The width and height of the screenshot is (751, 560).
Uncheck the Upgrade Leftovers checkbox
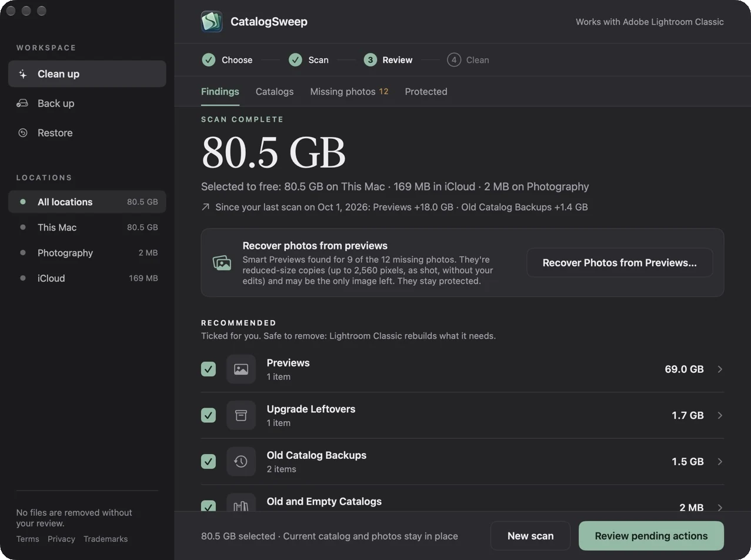pos(208,415)
